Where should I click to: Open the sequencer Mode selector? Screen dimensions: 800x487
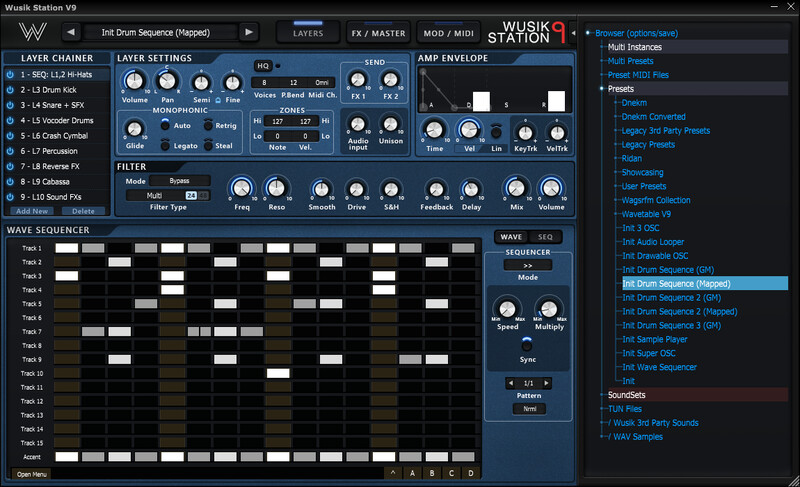[528, 265]
